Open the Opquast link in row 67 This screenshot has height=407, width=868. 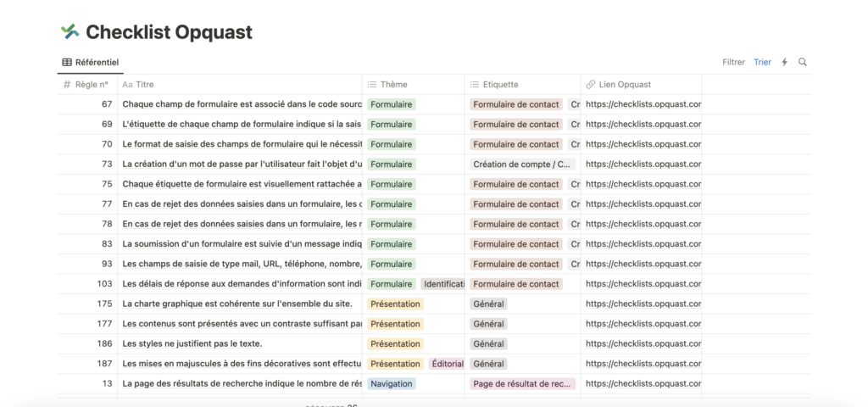[x=643, y=104]
